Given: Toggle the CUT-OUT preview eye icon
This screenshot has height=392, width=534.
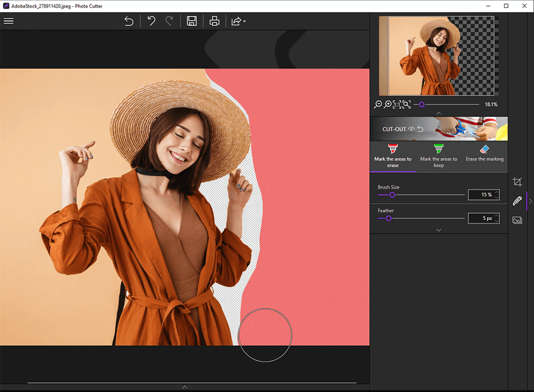Looking at the screenshot, I should click(x=411, y=129).
